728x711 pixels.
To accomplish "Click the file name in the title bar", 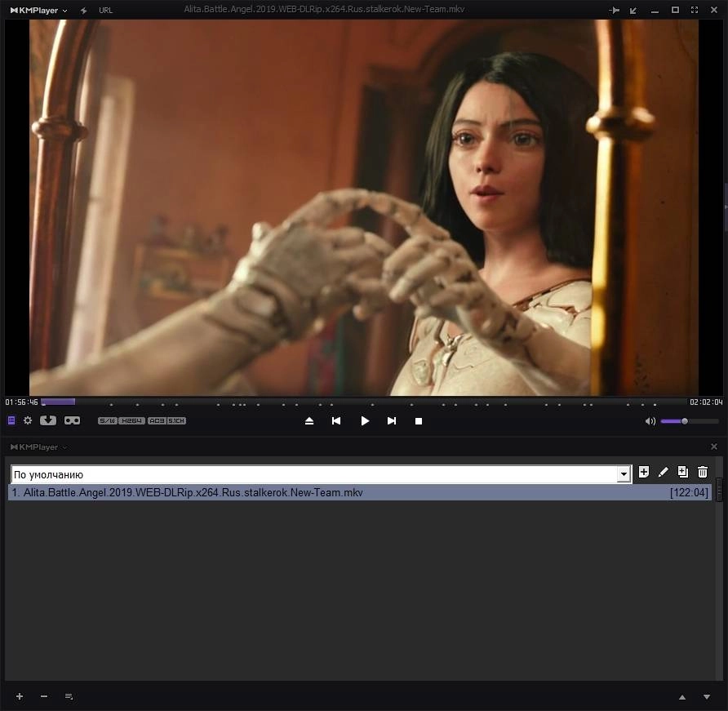I will point(324,9).
